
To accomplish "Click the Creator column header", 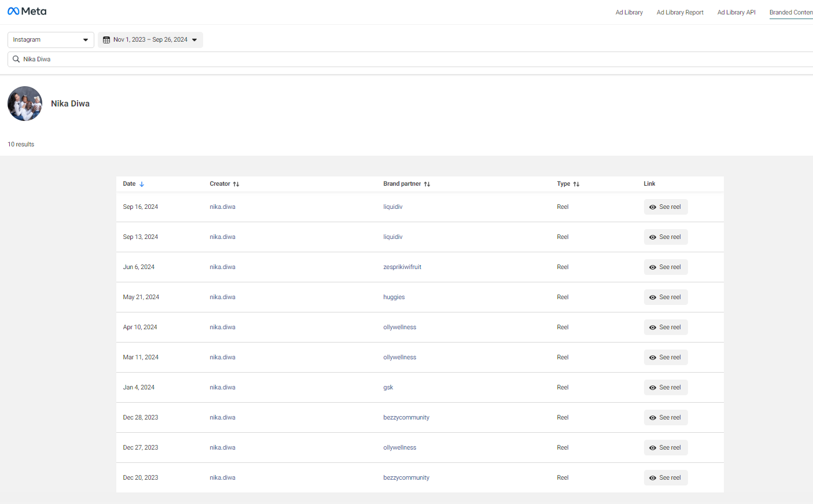I will [x=220, y=184].
